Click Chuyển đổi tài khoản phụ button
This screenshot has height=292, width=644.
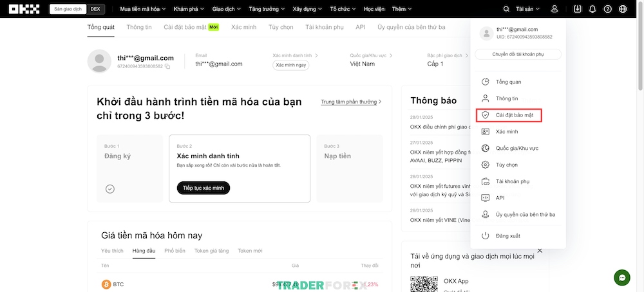coord(518,54)
